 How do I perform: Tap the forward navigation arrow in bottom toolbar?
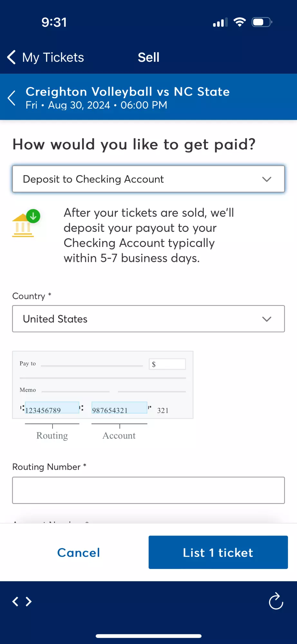(28, 601)
